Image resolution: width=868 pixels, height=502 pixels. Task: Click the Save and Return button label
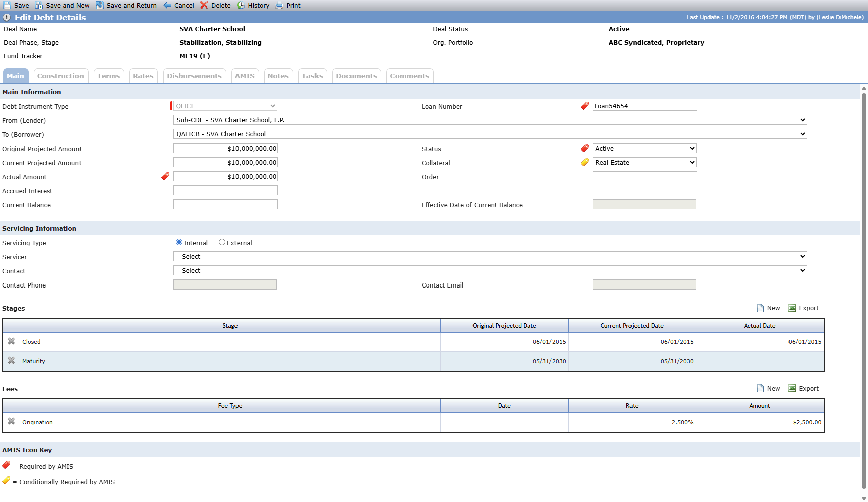click(132, 6)
